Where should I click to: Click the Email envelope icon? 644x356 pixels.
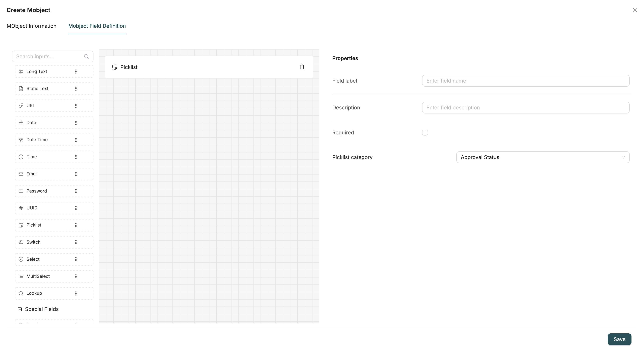click(x=21, y=174)
